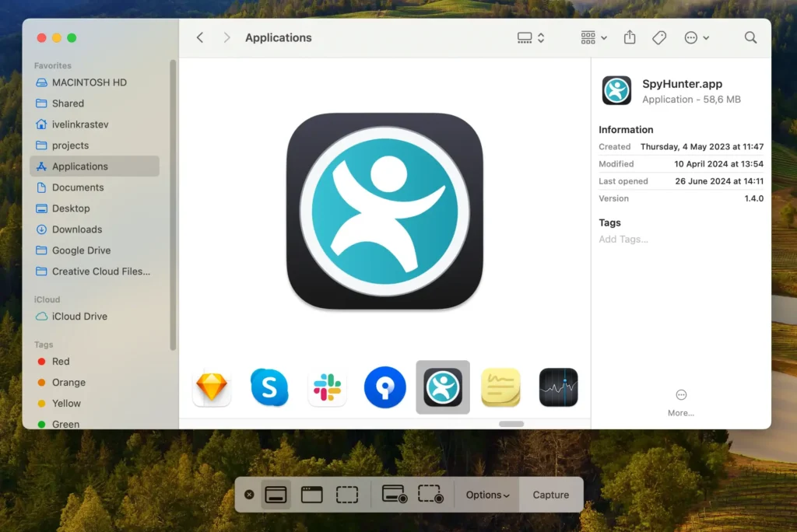
Task: Share the selected SpyHunter app
Action: tap(630, 37)
